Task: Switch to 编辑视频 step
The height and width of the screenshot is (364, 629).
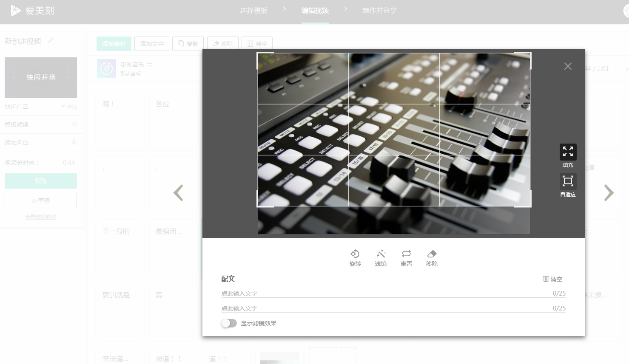Action: [x=315, y=11]
